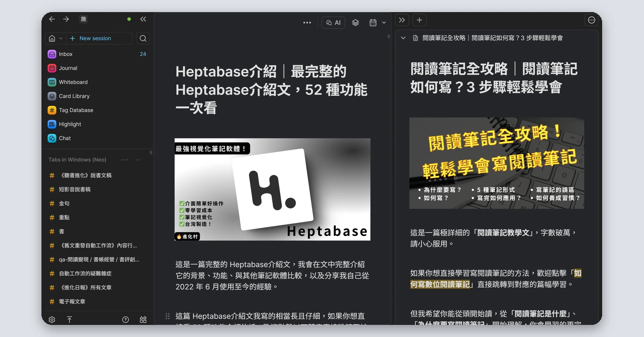Image resolution: width=644 pixels, height=337 pixels.
Task: Open the calendar icon in toolbar
Action: pos(373,23)
